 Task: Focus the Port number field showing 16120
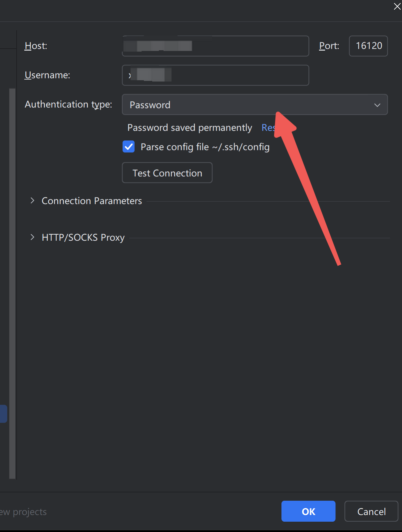click(368, 46)
